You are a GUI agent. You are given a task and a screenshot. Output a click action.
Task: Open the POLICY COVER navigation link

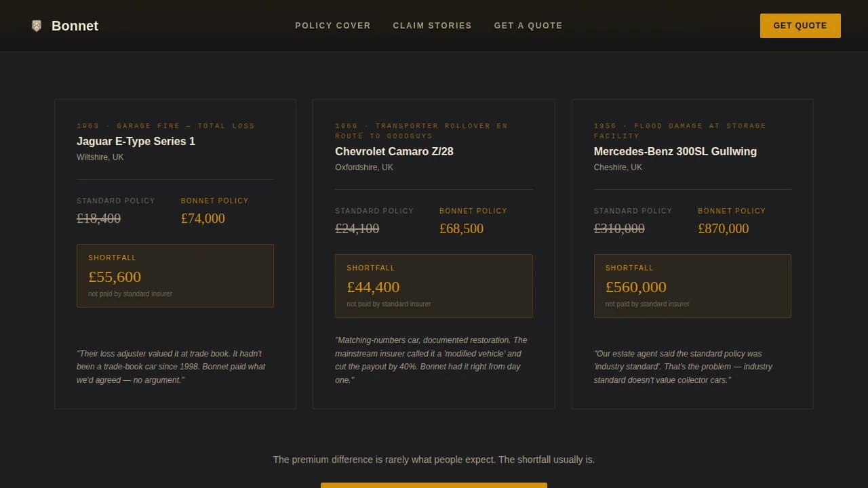[333, 26]
